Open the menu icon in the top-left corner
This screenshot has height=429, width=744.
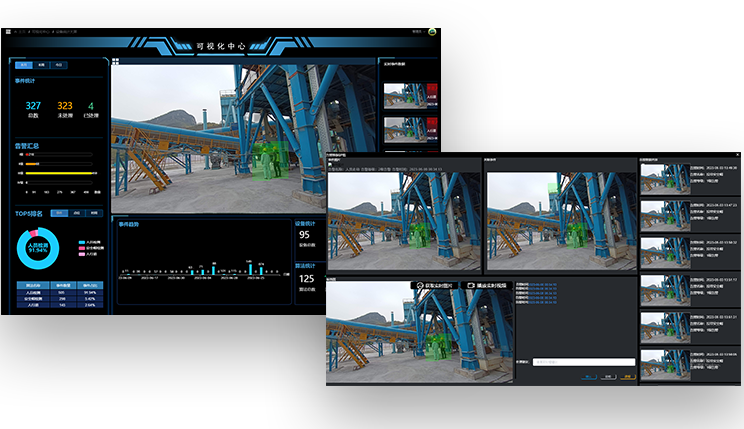[x=8, y=31]
